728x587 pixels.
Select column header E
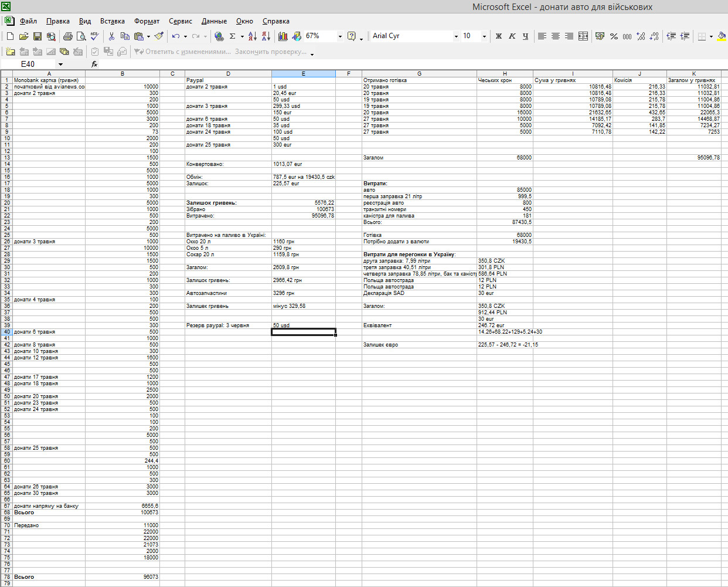click(303, 73)
